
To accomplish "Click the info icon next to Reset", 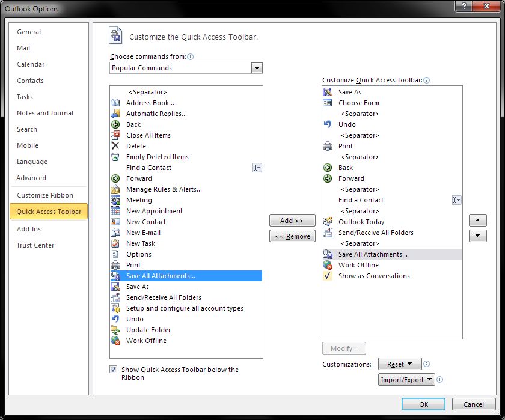I will [x=426, y=364].
